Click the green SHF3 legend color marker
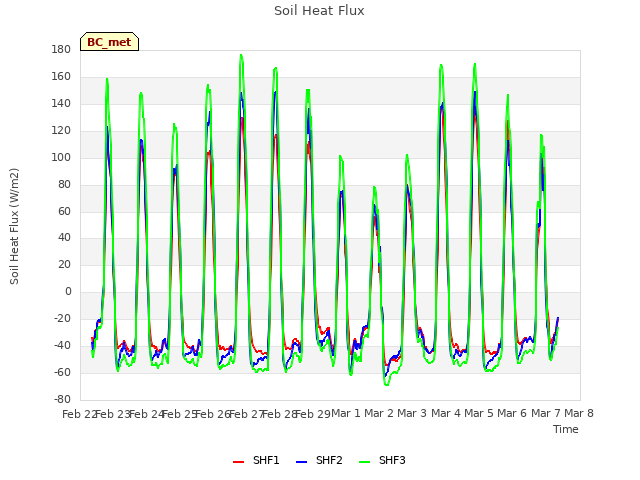 click(x=364, y=462)
